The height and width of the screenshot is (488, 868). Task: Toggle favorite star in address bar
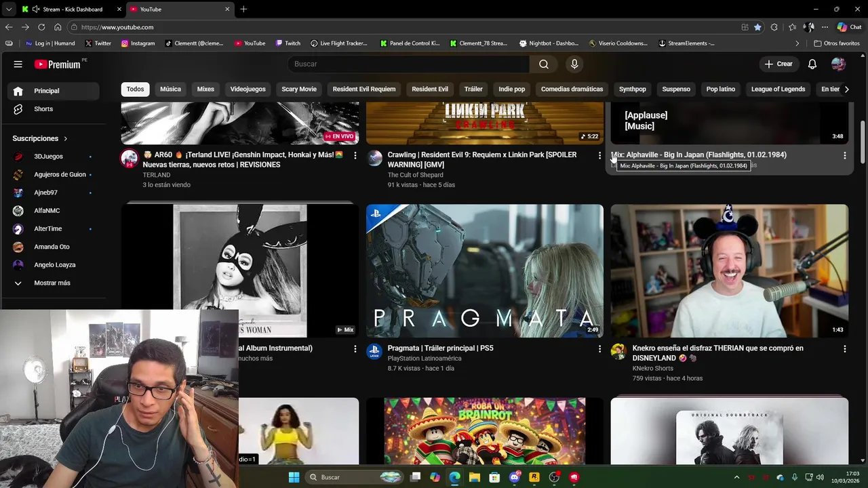(x=757, y=27)
